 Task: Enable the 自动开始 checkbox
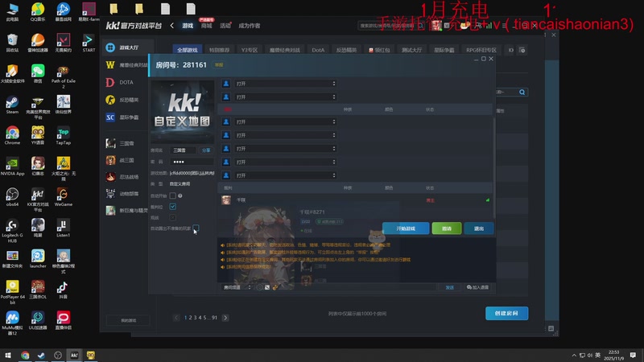click(173, 195)
